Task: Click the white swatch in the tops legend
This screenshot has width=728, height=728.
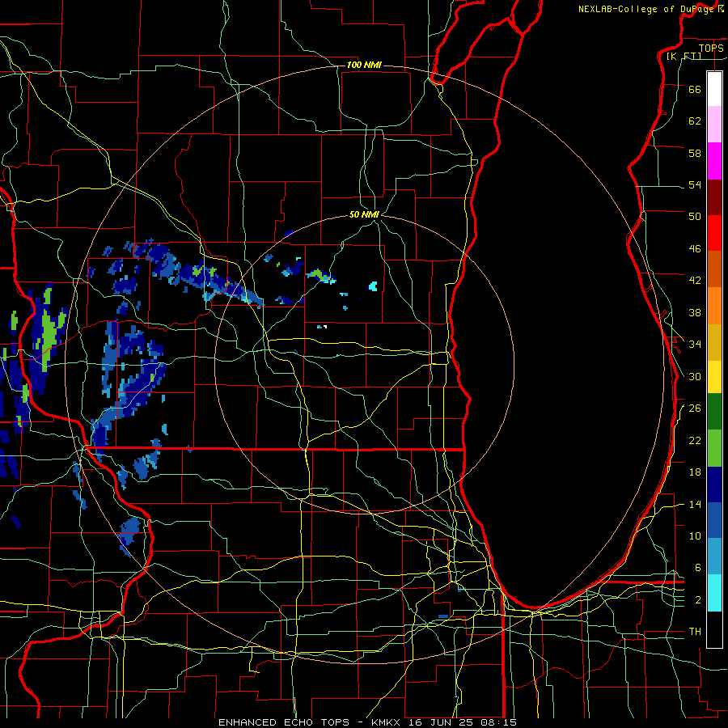Action: (x=714, y=89)
